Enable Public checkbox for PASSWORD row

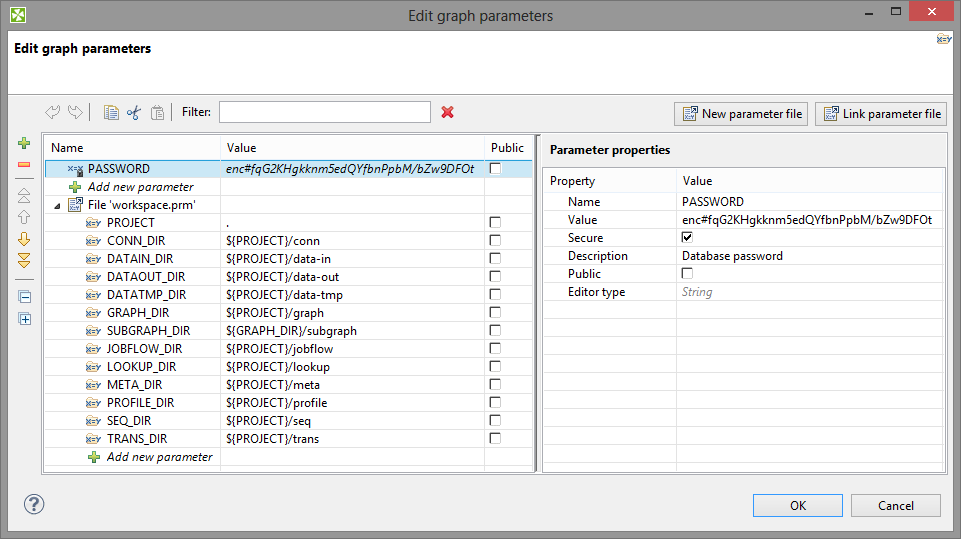click(x=495, y=169)
